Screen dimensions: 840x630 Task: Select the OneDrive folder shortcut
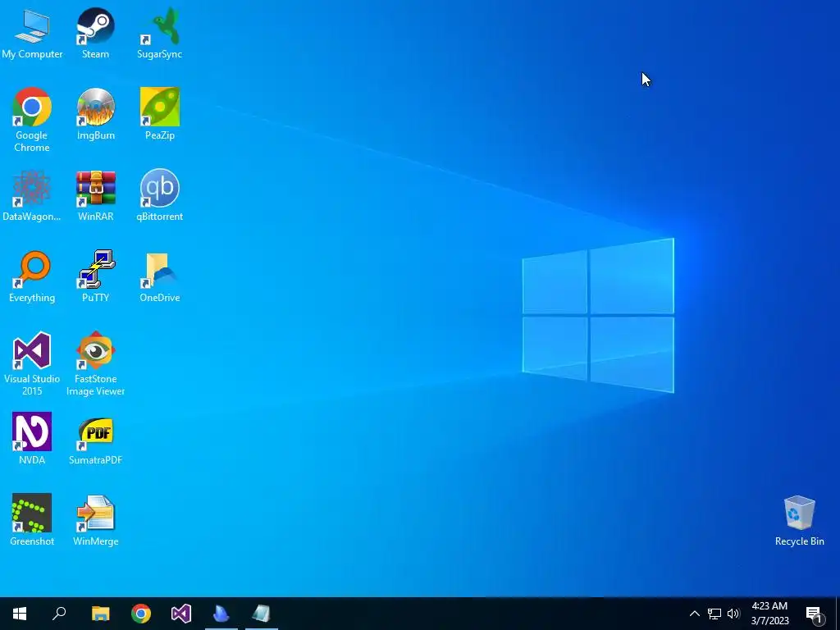click(x=160, y=276)
